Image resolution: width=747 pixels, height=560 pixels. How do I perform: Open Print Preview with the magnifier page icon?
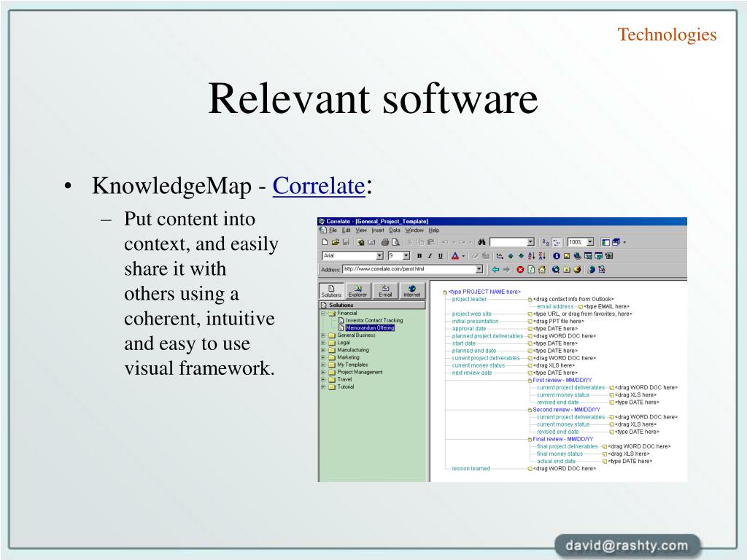coord(395,242)
